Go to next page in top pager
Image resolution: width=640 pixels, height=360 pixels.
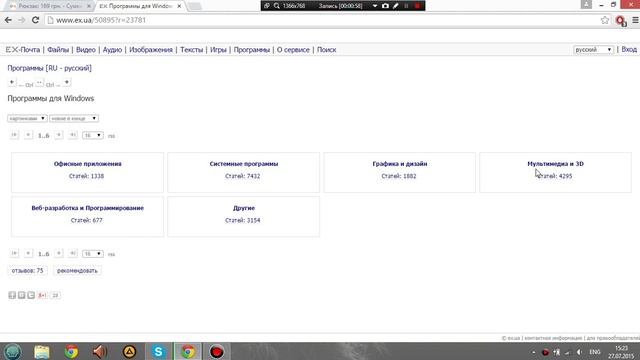point(59,135)
